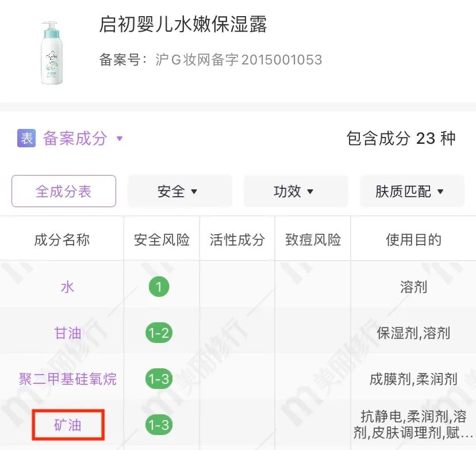Expand the 备案成分 dropdown arrow

[120, 139]
